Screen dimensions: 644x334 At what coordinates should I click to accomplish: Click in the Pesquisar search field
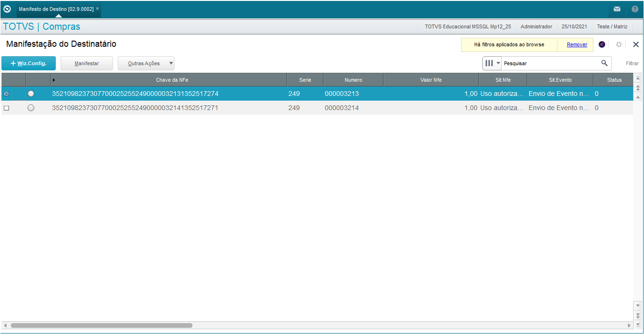coord(551,63)
